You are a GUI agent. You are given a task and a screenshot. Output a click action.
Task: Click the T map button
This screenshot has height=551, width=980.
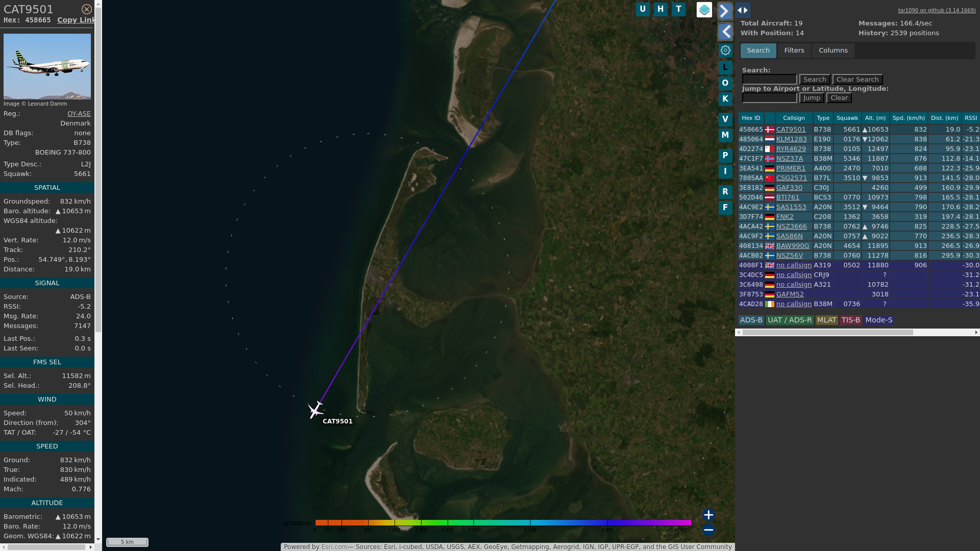678,9
